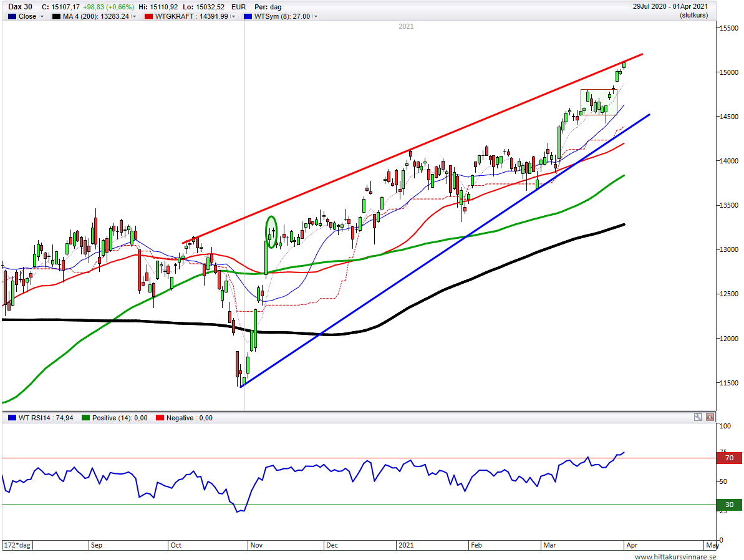Expand the WTSym (8) dropdown arrow
The height and width of the screenshot is (560, 744).
(x=315, y=17)
